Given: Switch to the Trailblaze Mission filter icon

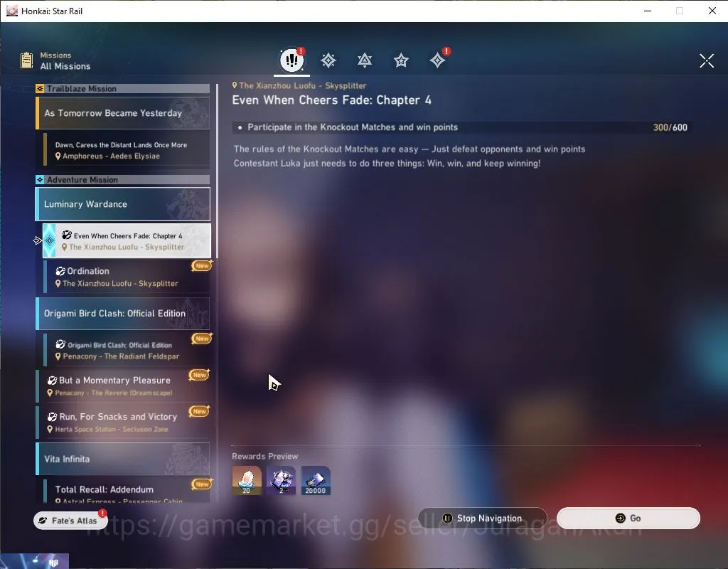Looking at the screenshot, I should click(328, 60).
